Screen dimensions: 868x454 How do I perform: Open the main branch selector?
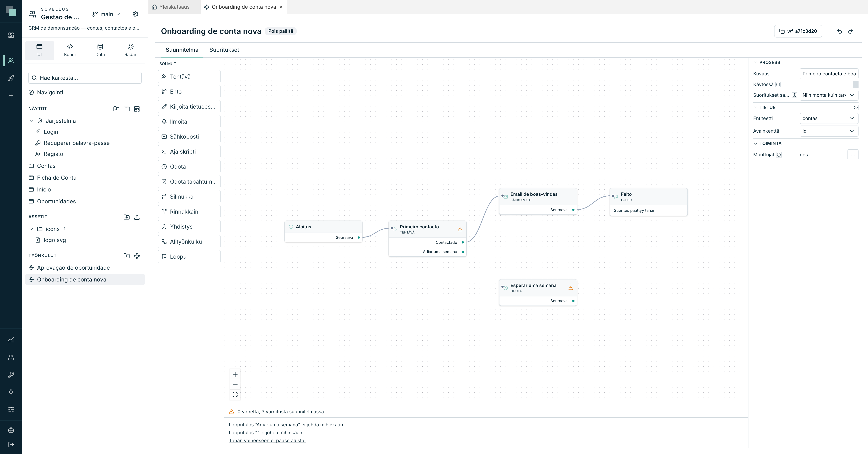[x=106, y=14]
